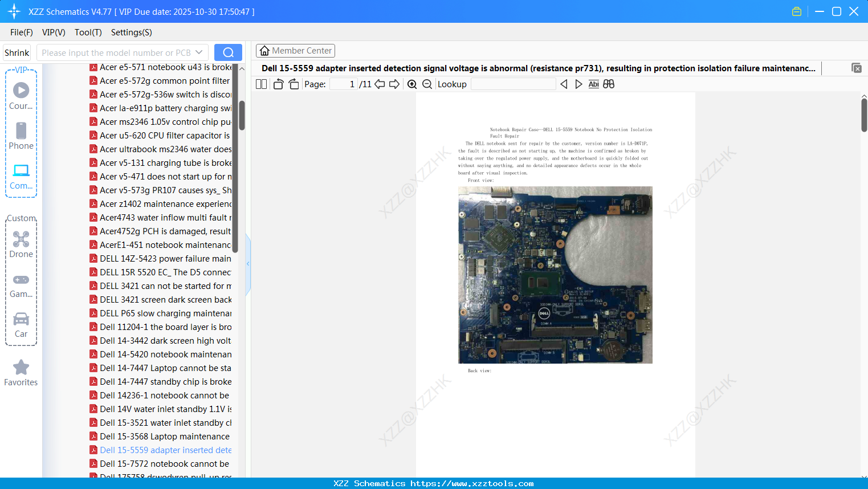This screenshot has height=489, width=868.
Task: Open the File(F) menu
Action: point(22,32)
